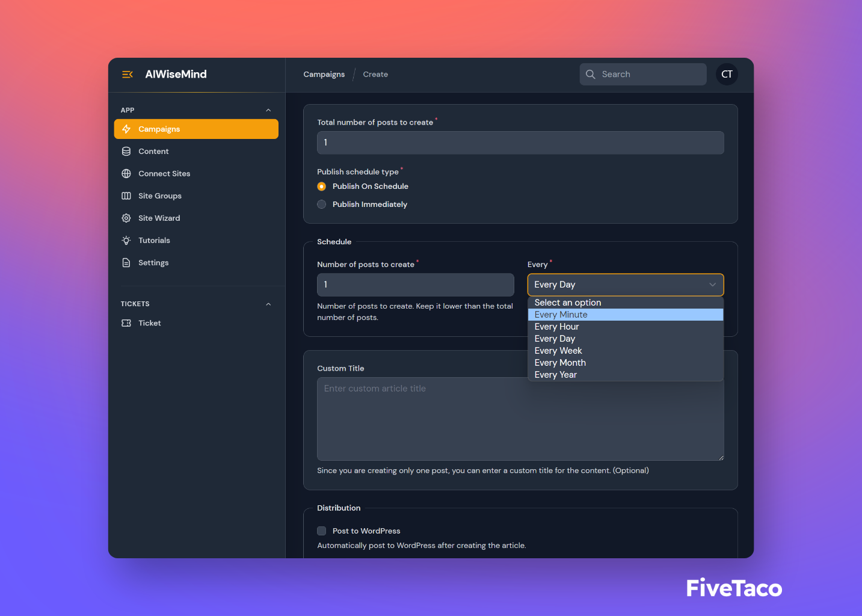Click the Content database icon
The image size is (862, 616).
[x=126, y=152]
